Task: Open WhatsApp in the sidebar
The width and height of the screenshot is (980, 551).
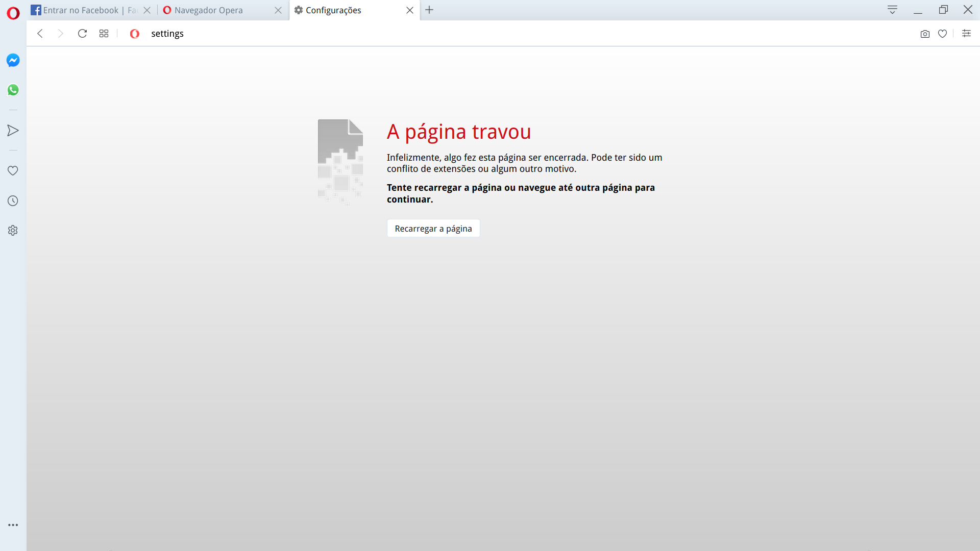Action: click(12, 89)
